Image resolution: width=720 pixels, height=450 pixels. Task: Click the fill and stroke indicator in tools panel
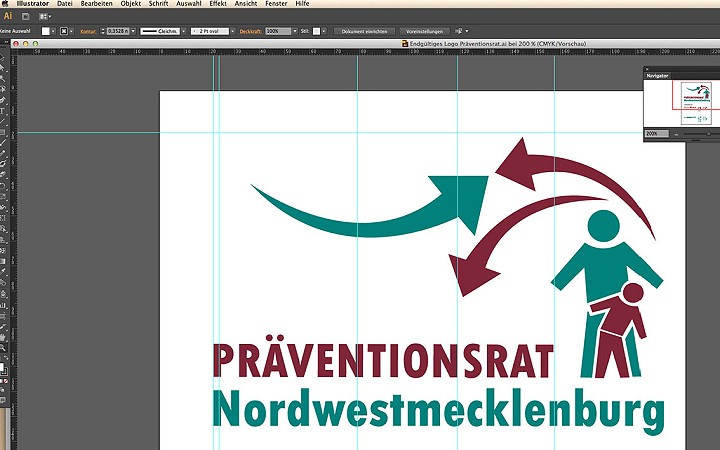[2, 369]
